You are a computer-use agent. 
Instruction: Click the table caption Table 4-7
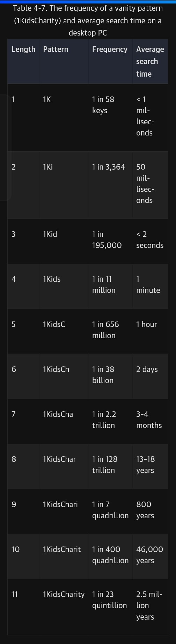(x=88, y=21)
